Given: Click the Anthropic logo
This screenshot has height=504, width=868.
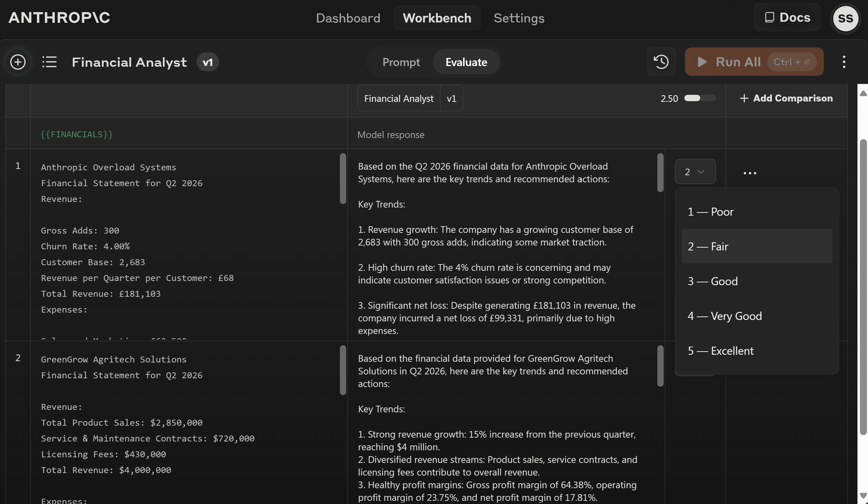Looking at the screenshot, I should point(59,18).
